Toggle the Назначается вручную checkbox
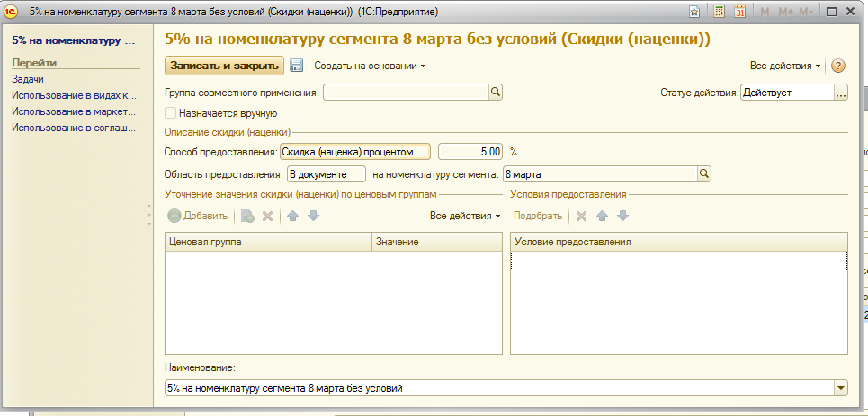The image size is (868, 416). click(171, 113)
